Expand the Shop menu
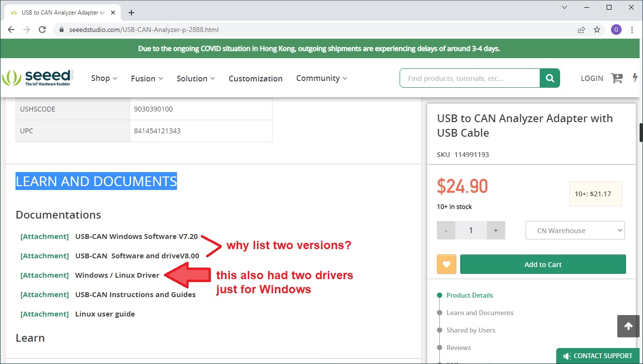The width and height of the screenshot is (643, 364). (104, 78)
